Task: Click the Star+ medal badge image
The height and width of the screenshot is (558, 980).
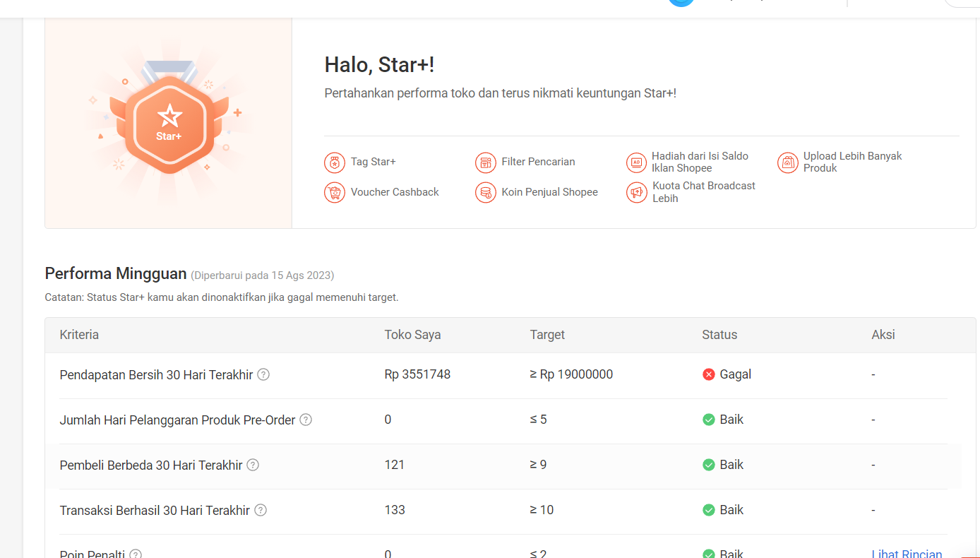Action: [x=169, y=118]
